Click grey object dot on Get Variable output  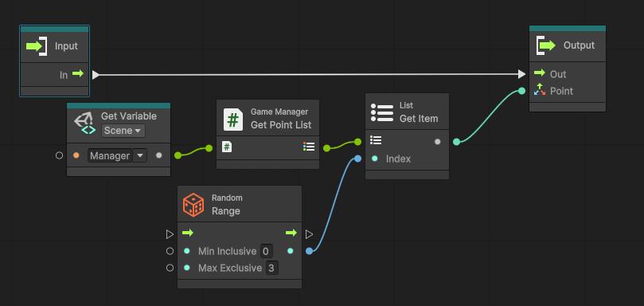point(159,155)
